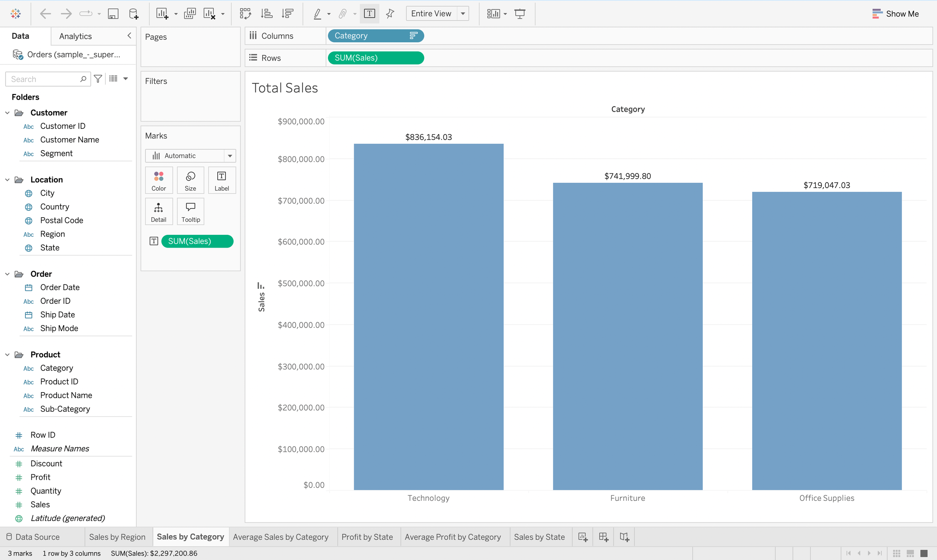Image resolution: width=937 pixels, height=560 pixels.
Task: Click the Tooltip button in Marks
Action: pyautogui.click(x=190, y=212)
